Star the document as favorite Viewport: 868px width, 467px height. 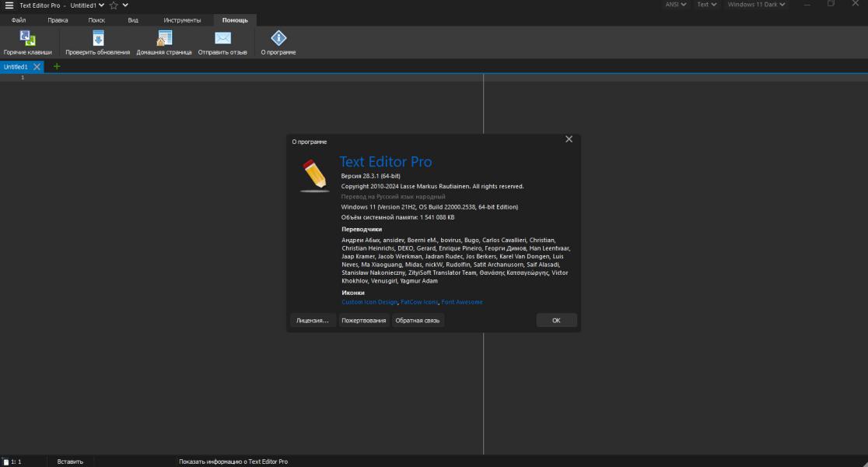pos(114,5)
